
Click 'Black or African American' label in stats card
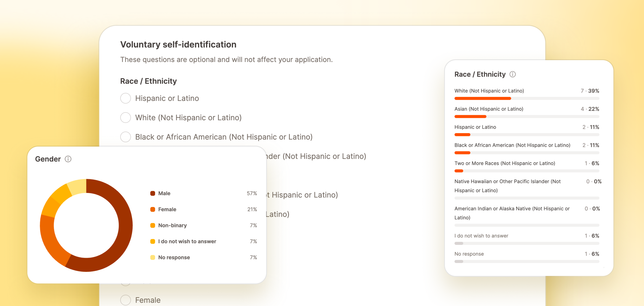[x=512, y=145]
